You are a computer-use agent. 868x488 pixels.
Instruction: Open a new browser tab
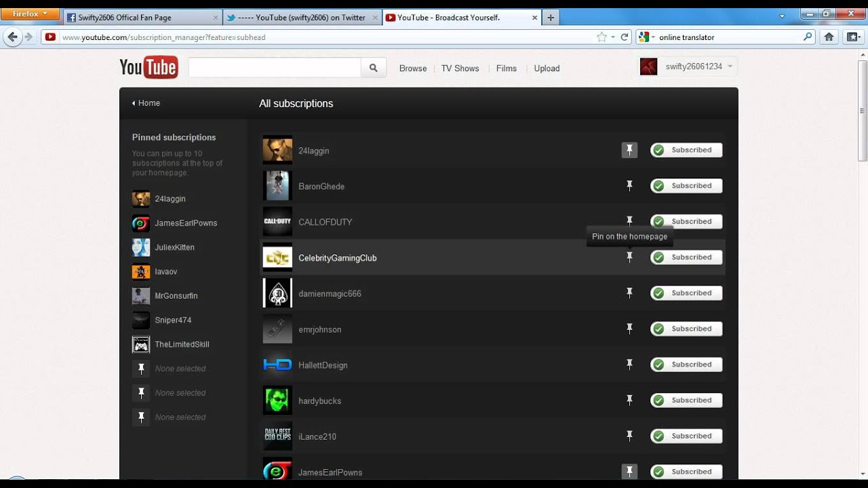coord(551,18)
